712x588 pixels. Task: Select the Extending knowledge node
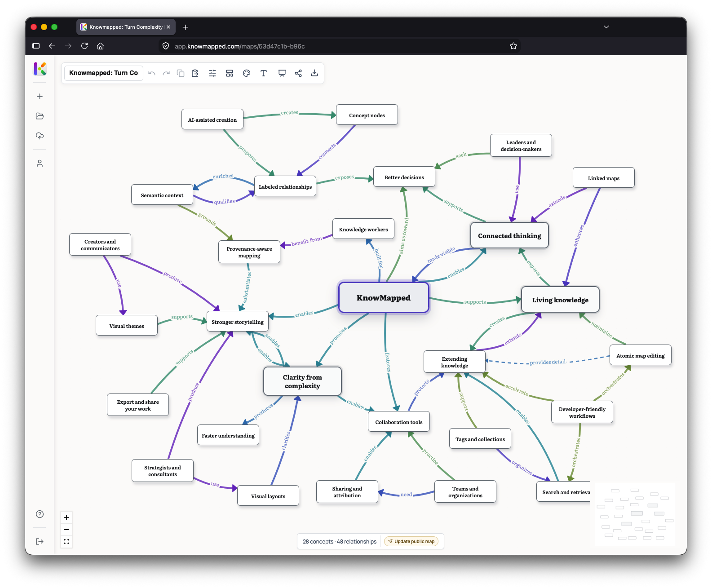(x=455, y=362)
